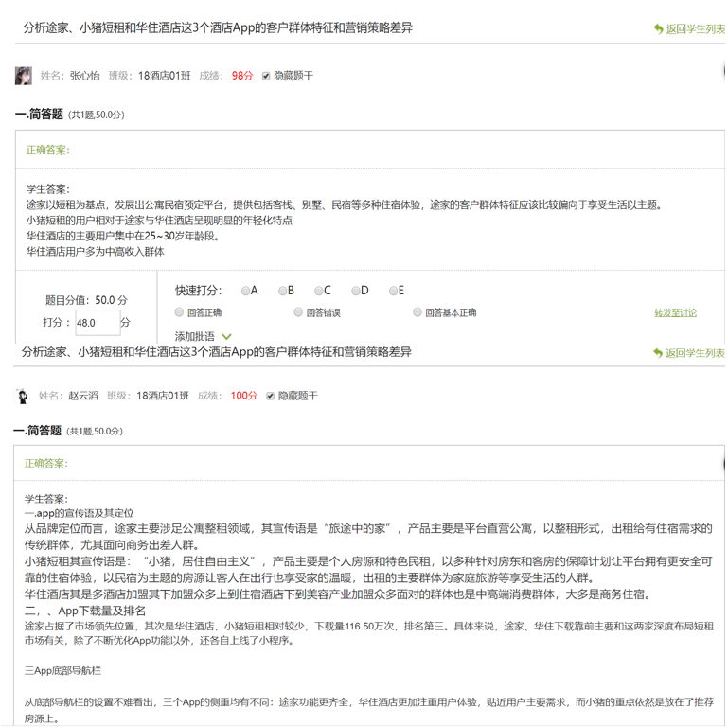
Task: Click line 华住酒店的主要用户集中在25~30岁年龄段
Action: 122,236
